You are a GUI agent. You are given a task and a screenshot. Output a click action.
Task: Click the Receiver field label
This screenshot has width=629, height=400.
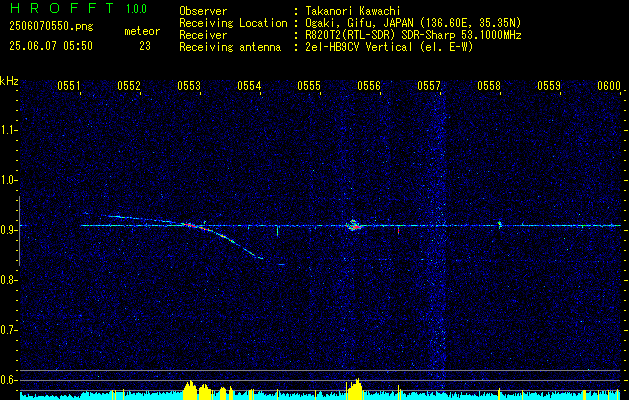point(203,35)
